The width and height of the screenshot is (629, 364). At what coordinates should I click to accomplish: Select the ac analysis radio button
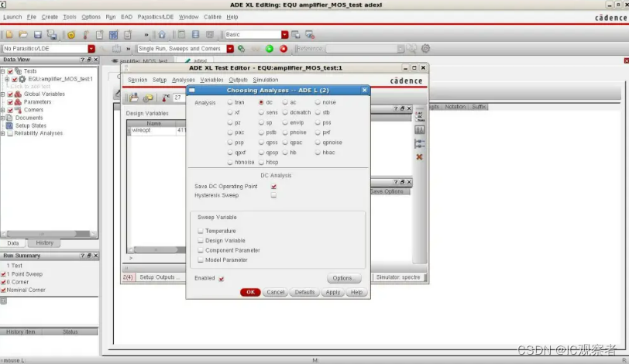(285, 102)
